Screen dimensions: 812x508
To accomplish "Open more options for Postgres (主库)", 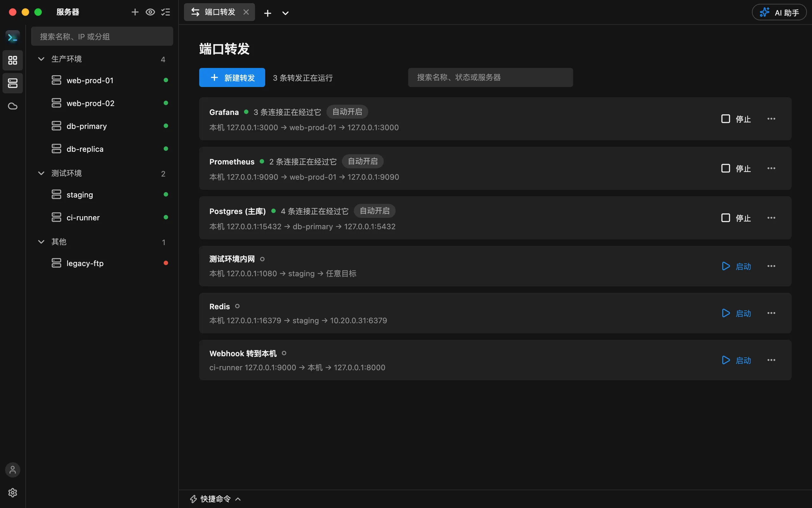I will pos(771,218).
